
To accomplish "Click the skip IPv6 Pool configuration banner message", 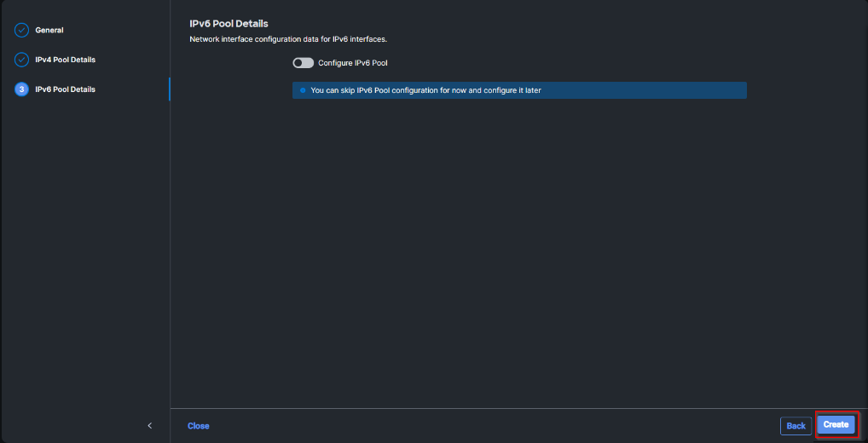I will [425, 90].
